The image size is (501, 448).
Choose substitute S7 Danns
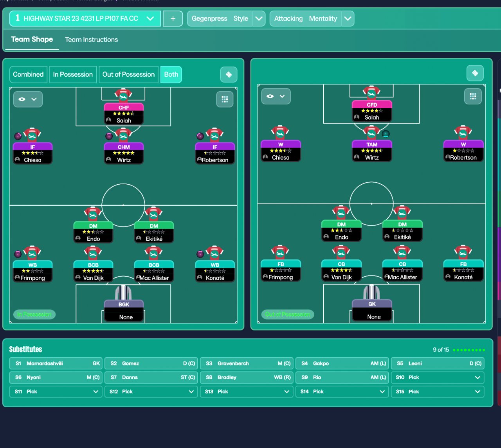[x=151, y=378]
